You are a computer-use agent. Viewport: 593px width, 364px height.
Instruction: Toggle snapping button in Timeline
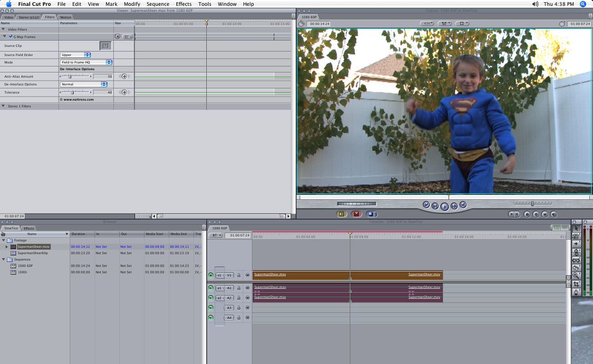[565, 228]
